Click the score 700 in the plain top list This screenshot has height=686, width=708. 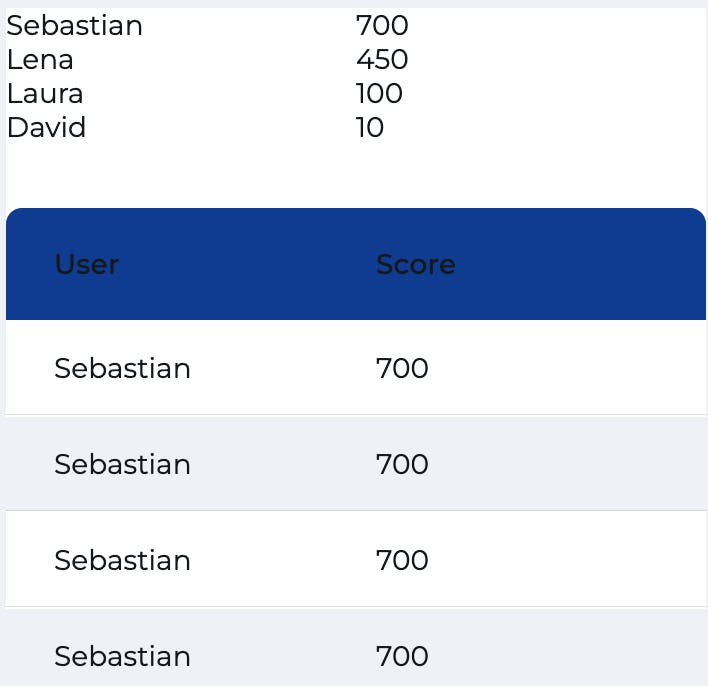tap(382, 26)
